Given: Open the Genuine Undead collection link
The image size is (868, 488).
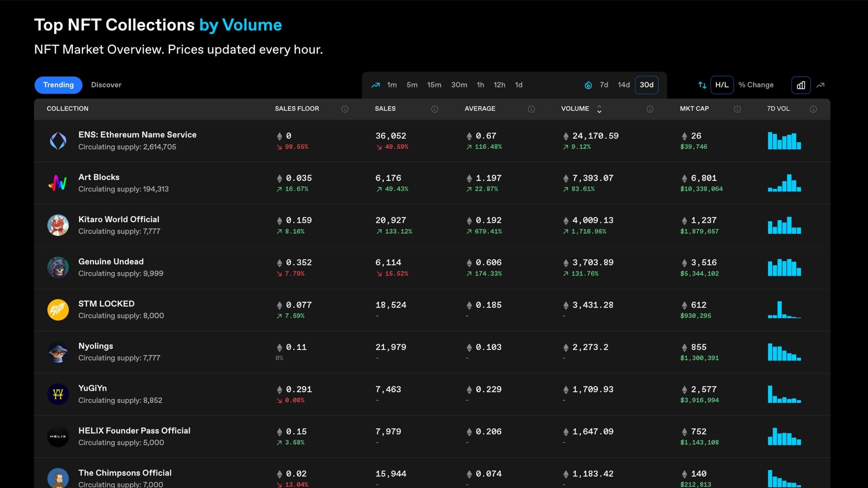Looking at the screenshot, I should 111,262.
